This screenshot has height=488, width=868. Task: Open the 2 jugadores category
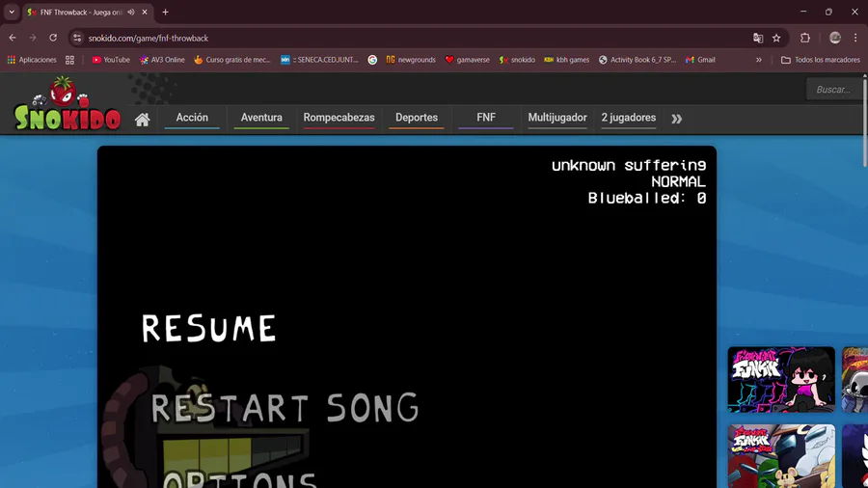point(628,118)
